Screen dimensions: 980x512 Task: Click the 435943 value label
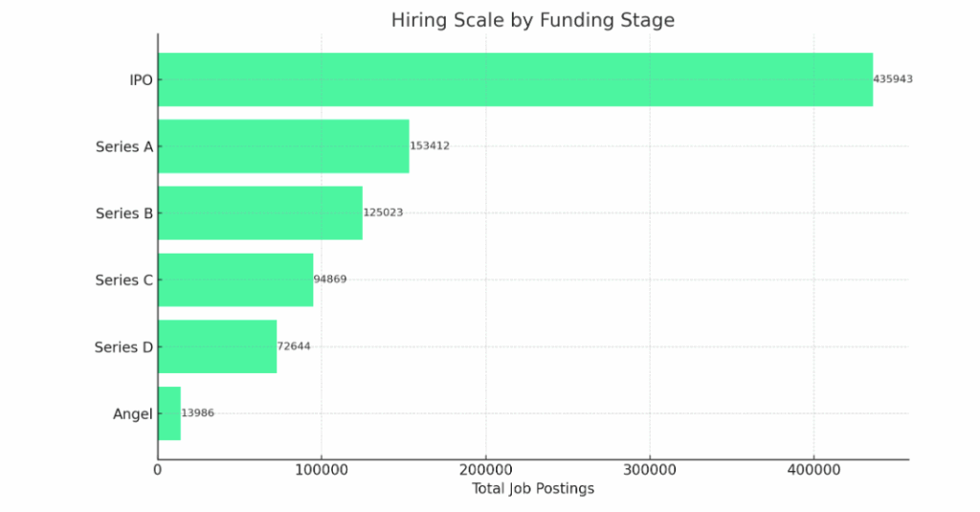point(893,78)
